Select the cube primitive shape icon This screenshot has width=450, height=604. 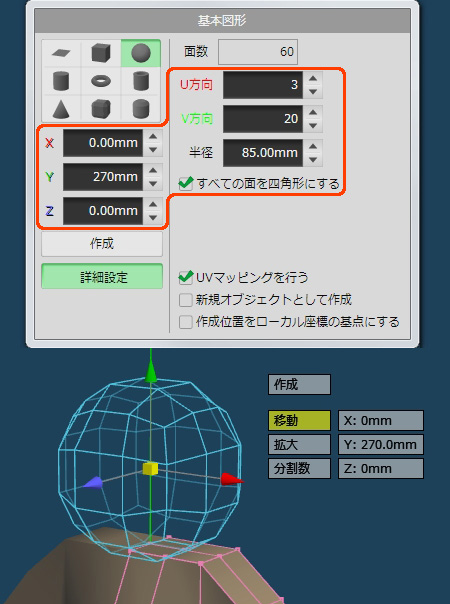101,53
